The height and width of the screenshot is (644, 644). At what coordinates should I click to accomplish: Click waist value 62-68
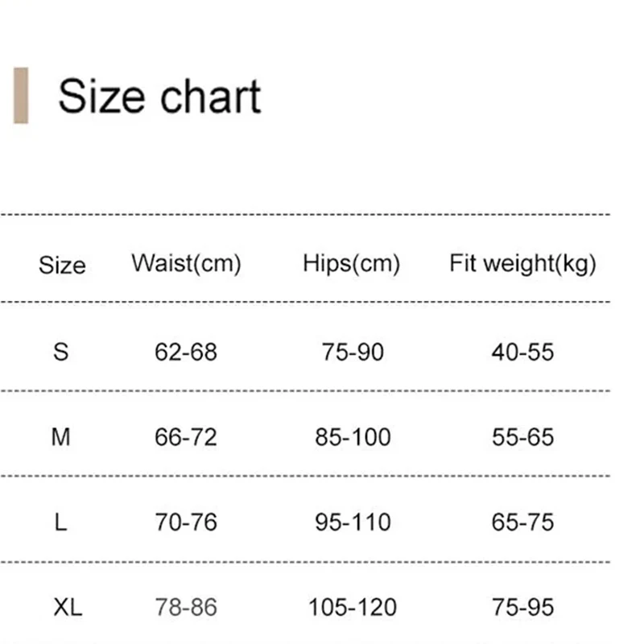(x=186, y=352)
